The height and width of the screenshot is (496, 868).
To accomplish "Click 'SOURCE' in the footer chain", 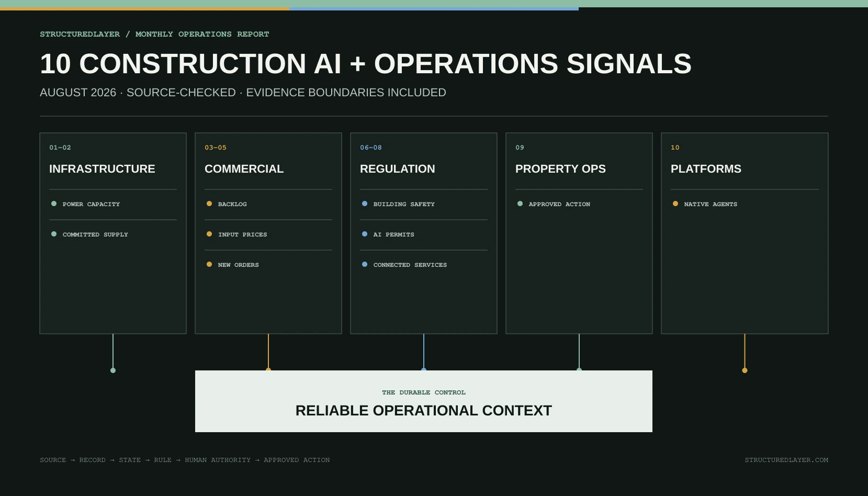I will coord(53,460).
